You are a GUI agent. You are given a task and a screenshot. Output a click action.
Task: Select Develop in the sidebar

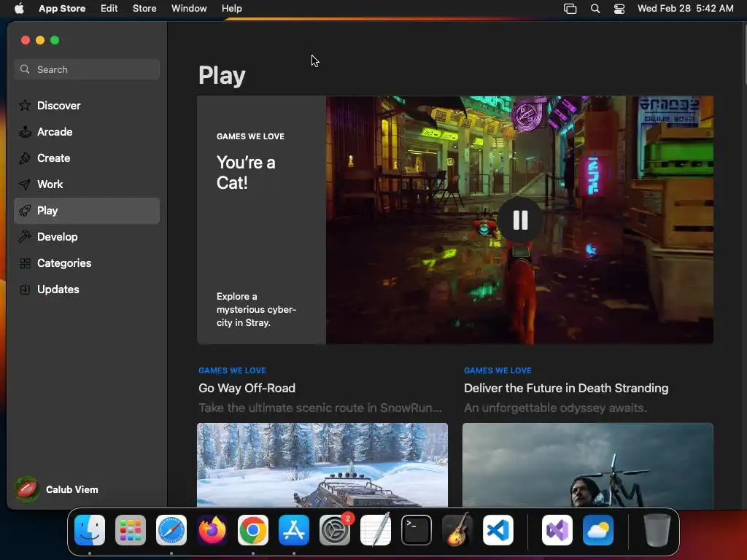click(87, 237)
